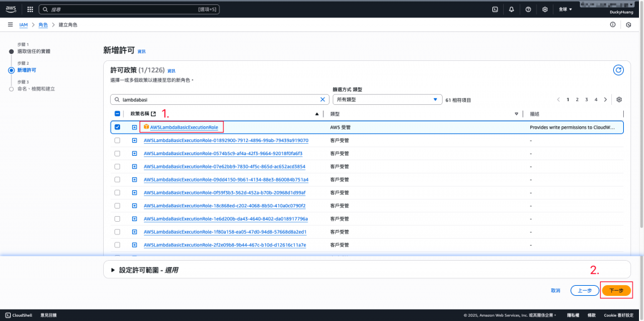Screen dimensions: 644x321
Task: Go to page 4 of results
Action: click(x=596, y=99)
